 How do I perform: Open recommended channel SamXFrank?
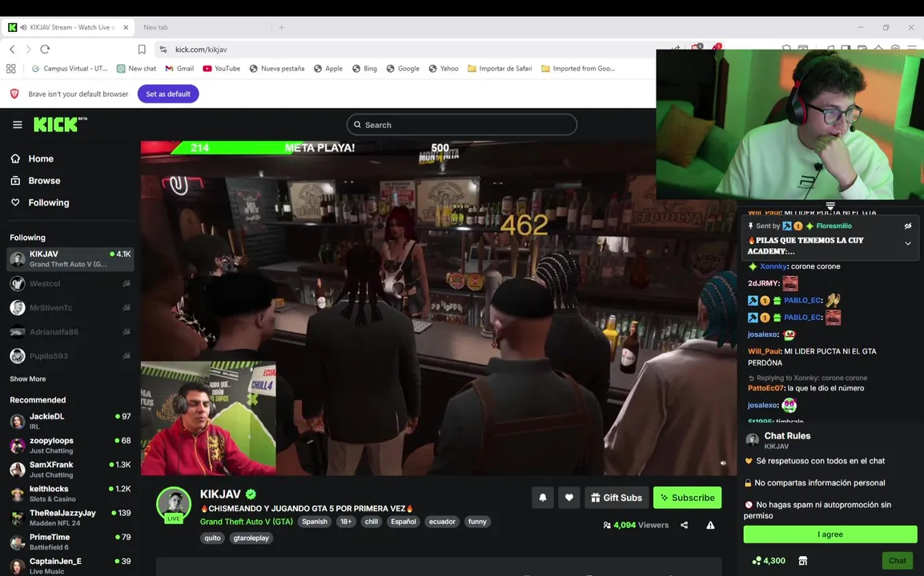pos(70,470)
